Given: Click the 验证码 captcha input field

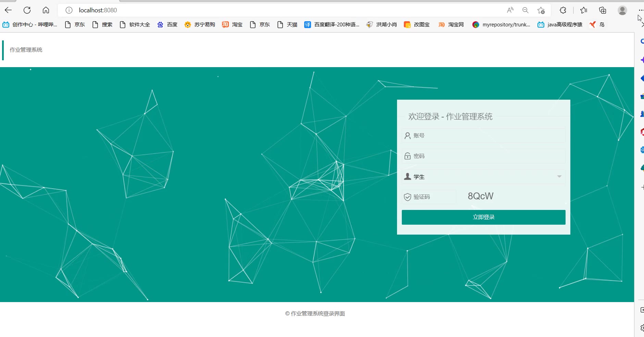Looking at the screenshot, I should coord(429,197).
